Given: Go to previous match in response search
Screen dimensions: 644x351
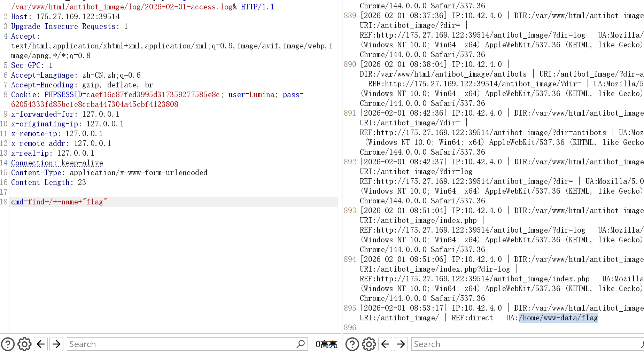Looking at the screenshot, I should click(385, 344).
